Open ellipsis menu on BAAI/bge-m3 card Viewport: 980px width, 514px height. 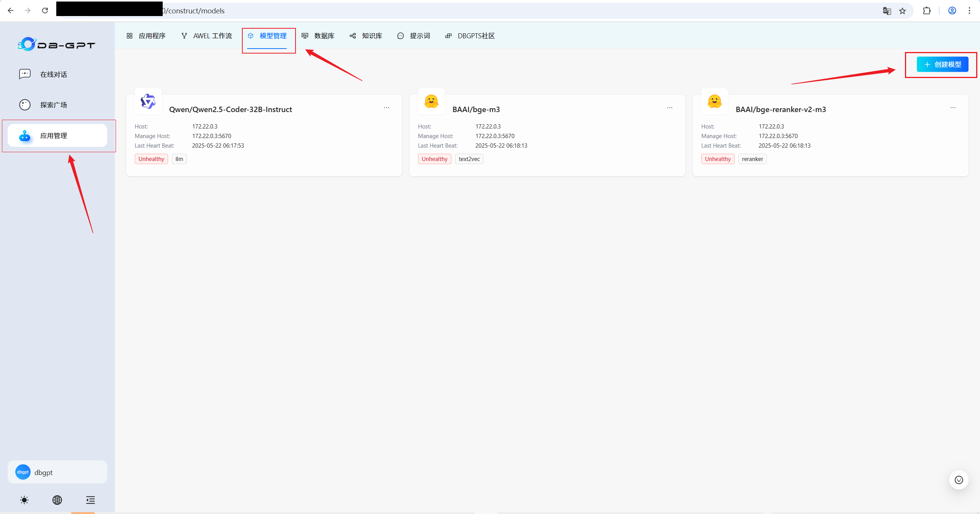pos(670,108)
